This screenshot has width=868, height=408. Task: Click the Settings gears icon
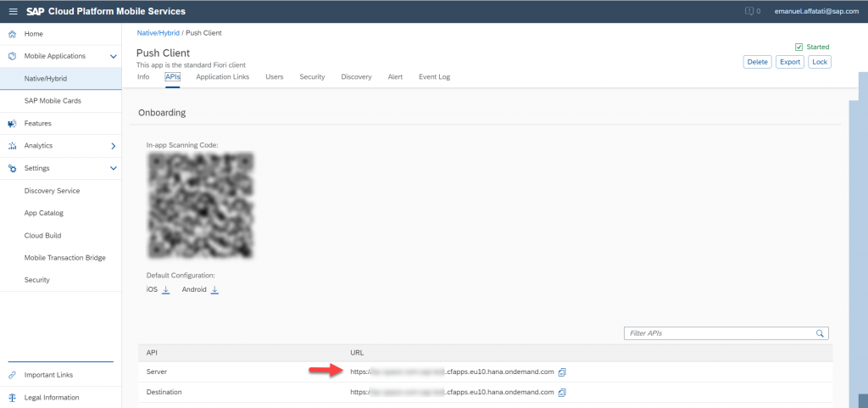pos(12,168)
